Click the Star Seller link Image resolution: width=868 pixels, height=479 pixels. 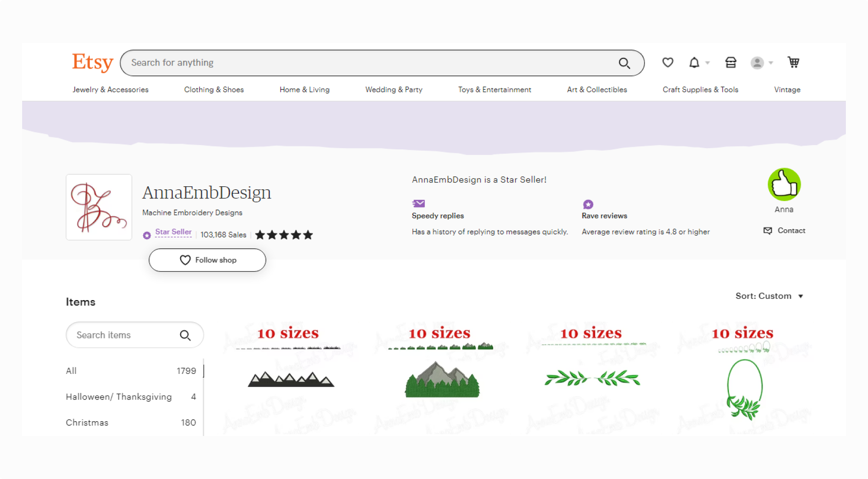point(173,232)
